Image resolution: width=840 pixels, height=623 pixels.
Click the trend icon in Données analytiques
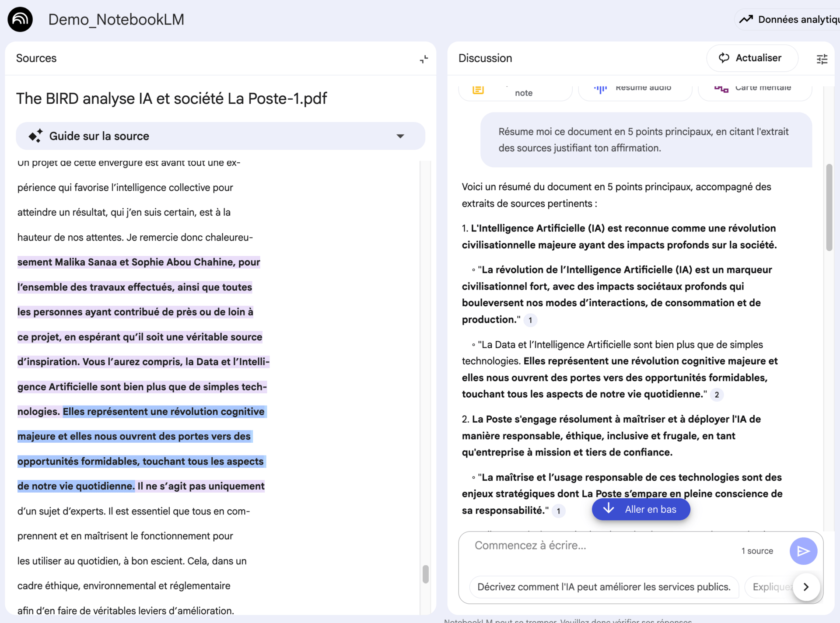[746, 19]
